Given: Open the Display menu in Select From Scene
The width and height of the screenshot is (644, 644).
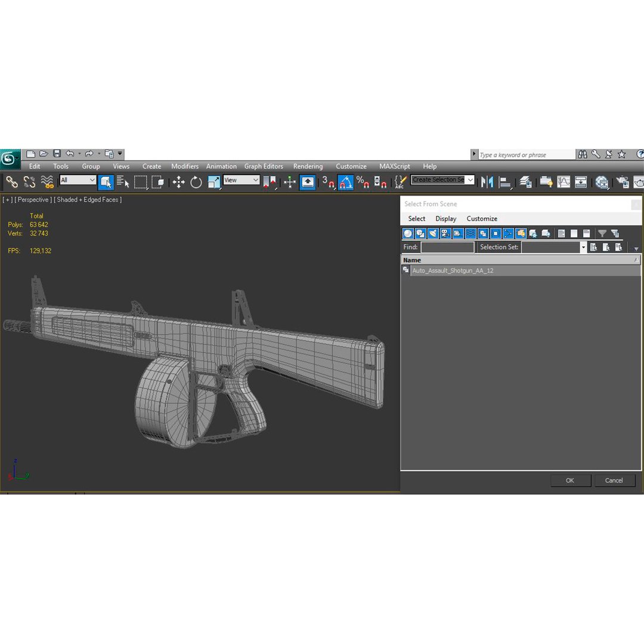Looking at the screenshot, I should coord(446,219).
